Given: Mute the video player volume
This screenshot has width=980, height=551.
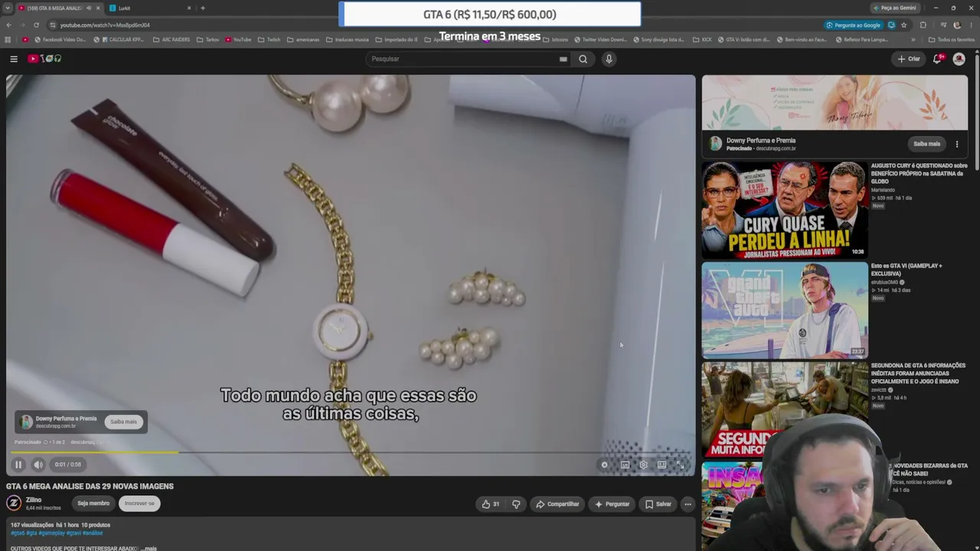Looking at the screenshot, I should coord(38,465).
